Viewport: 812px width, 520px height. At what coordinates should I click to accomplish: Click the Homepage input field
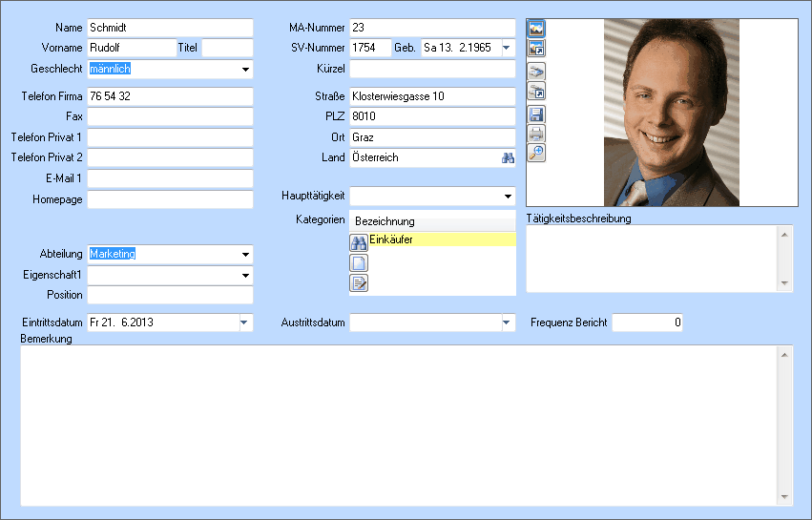(x=170, y=199)
